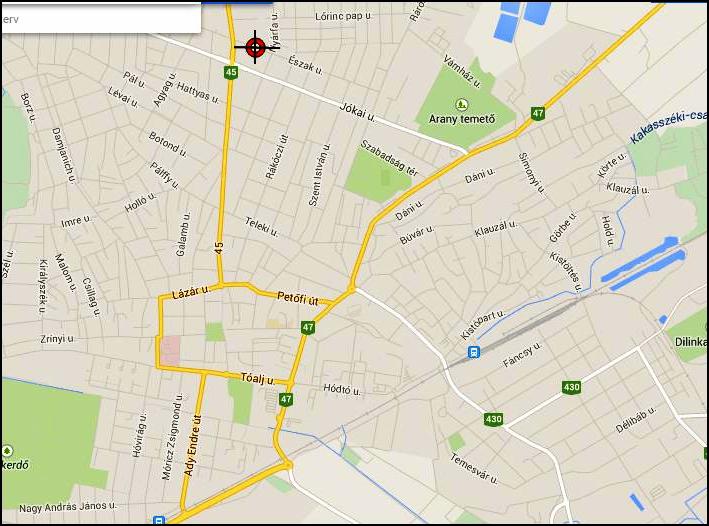Click the route 47 shield near Arany temető

click(x=538, y=113)
